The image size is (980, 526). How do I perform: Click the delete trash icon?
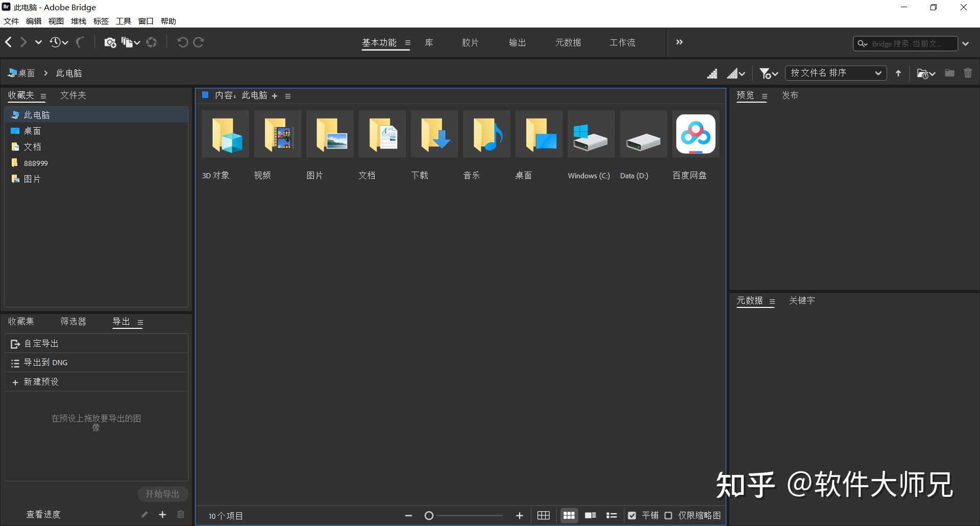[968, 73]
